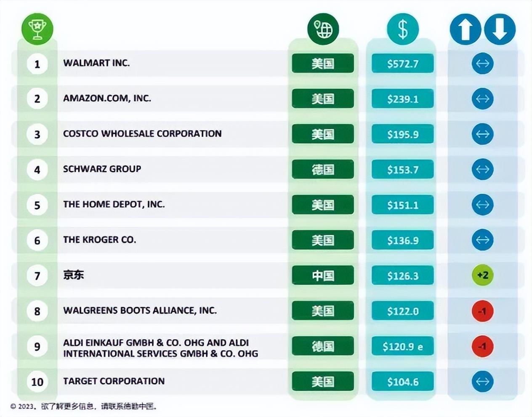The height and width of the screenshot is (417, 532).
Task: Click Walgreens' red -1 change badge
Action: coord(482,311)
